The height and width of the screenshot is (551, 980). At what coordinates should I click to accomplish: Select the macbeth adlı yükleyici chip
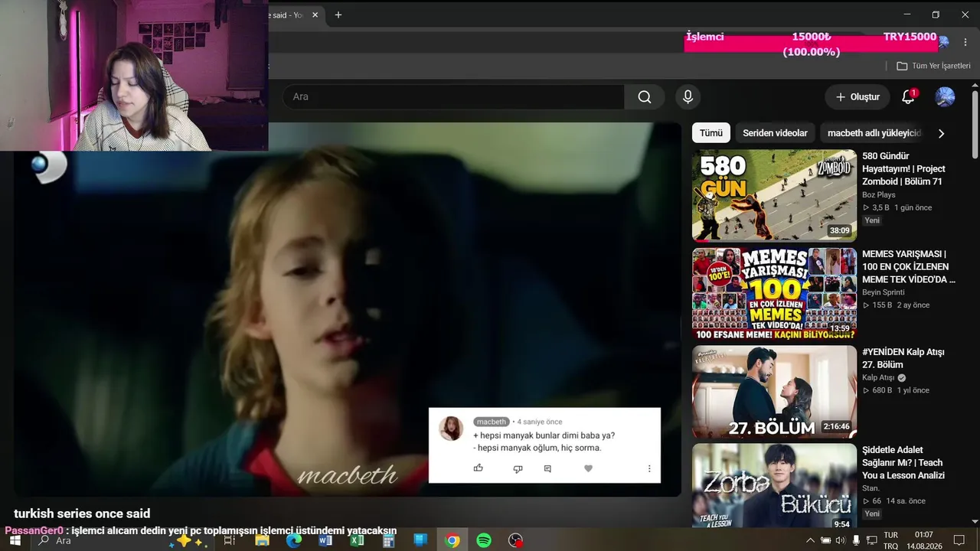pyautogui.click(x=874, y=133)
